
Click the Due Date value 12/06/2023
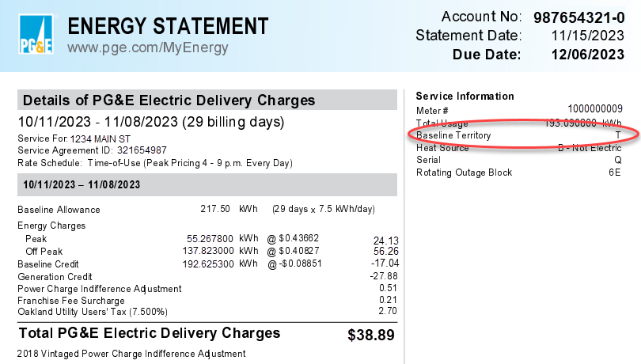pyautogui.click(x=586, y=55)
